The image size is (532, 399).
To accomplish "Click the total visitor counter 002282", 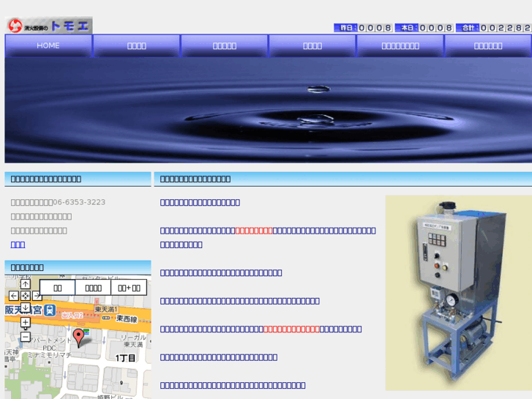I will coord(494,28).
